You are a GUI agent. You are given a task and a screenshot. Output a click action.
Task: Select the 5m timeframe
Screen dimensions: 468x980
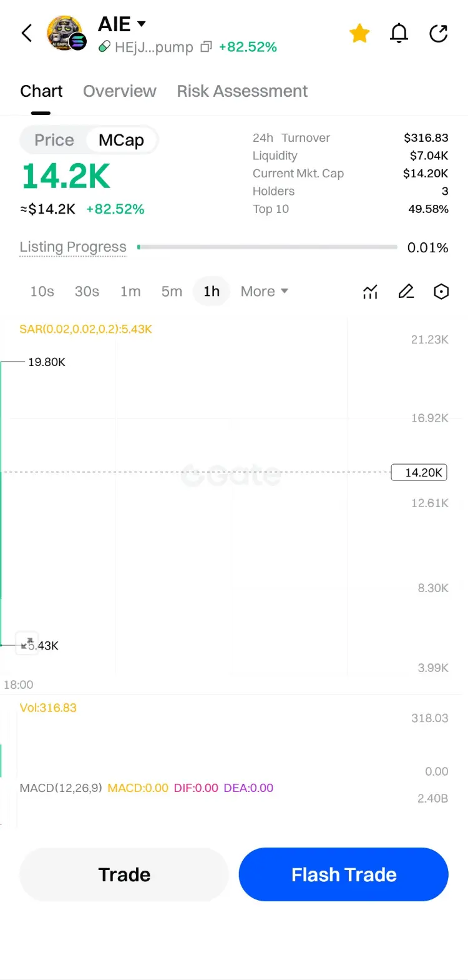pos(172,292)
